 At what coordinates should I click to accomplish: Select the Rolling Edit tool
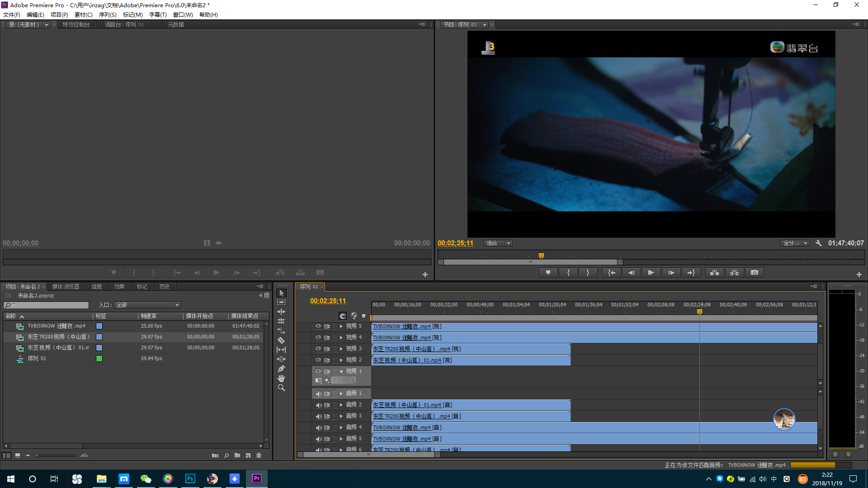(x=281, y=321)
